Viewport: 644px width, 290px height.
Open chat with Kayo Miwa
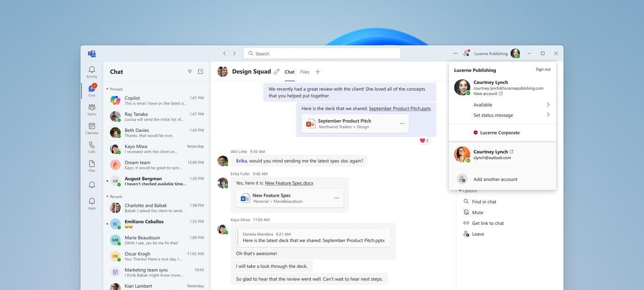coord(156,149)
